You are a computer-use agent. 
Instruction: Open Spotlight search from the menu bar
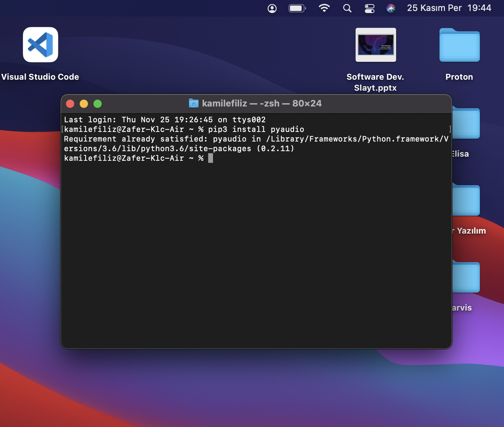347,8
